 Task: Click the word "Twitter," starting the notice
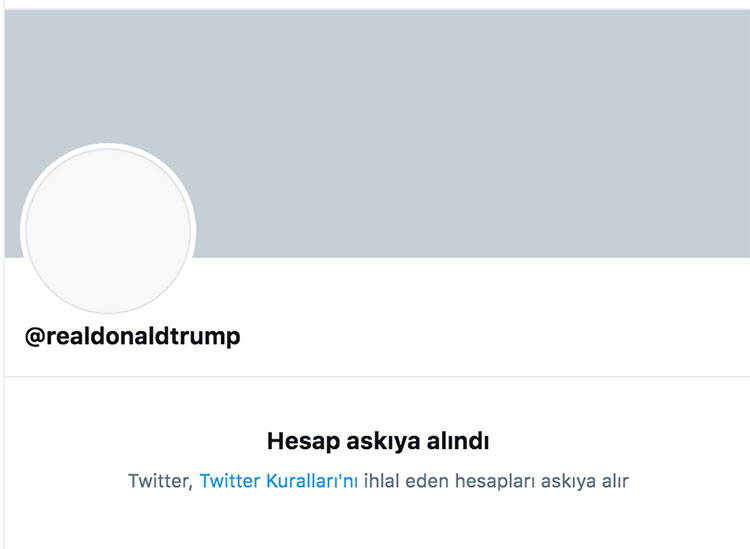(160, 481)
